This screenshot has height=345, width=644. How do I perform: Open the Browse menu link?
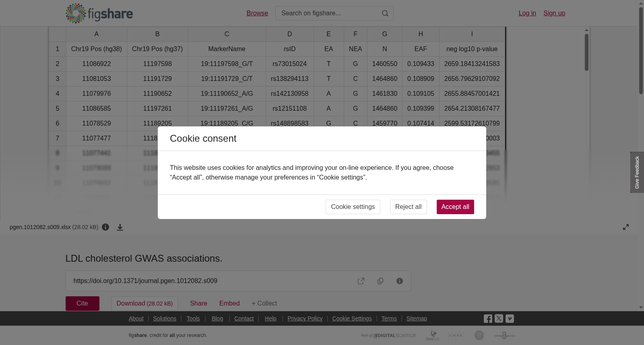[x=257, y=13]
